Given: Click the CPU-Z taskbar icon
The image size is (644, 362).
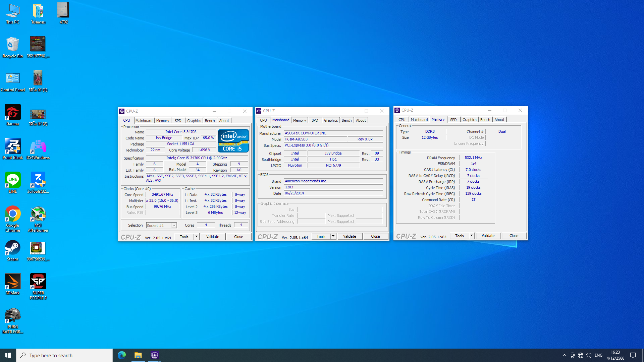Looking at the screenshot, I should [x=155, y=355].
